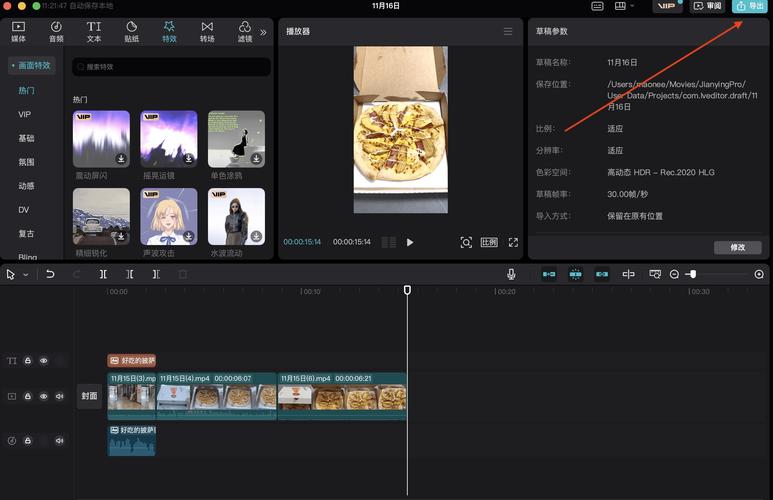Lock the main video track

tap(28, 396)
